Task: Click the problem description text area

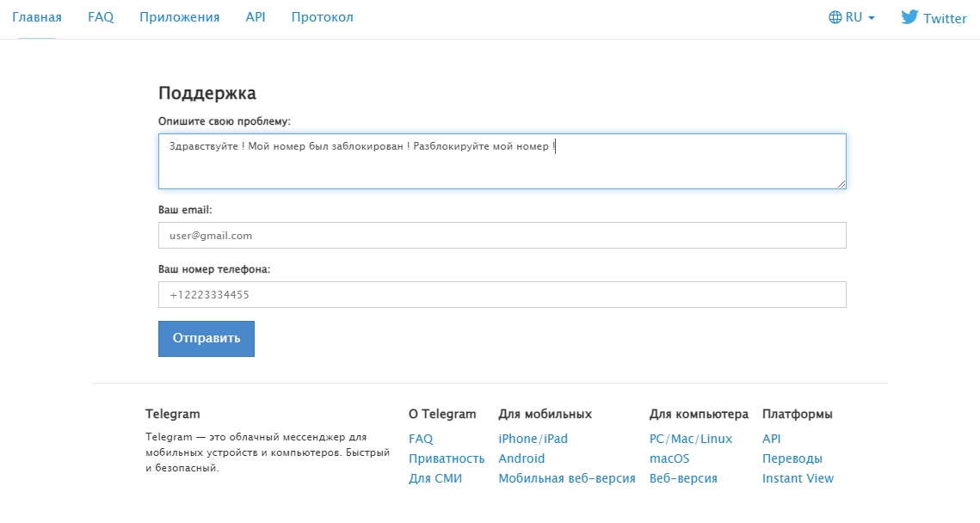Action: (502, 160)
